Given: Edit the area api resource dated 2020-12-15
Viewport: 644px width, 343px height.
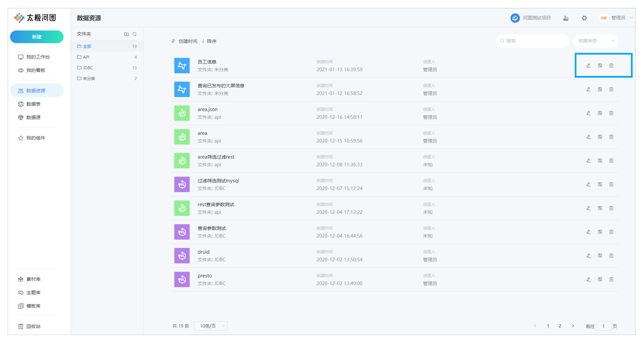Looking at the screenshot, I should point(588,137).
